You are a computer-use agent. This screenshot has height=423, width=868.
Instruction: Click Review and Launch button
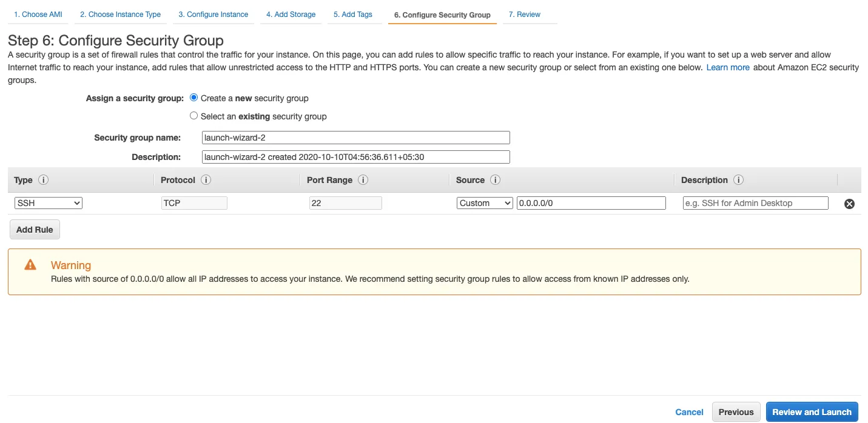click(812, 412)
